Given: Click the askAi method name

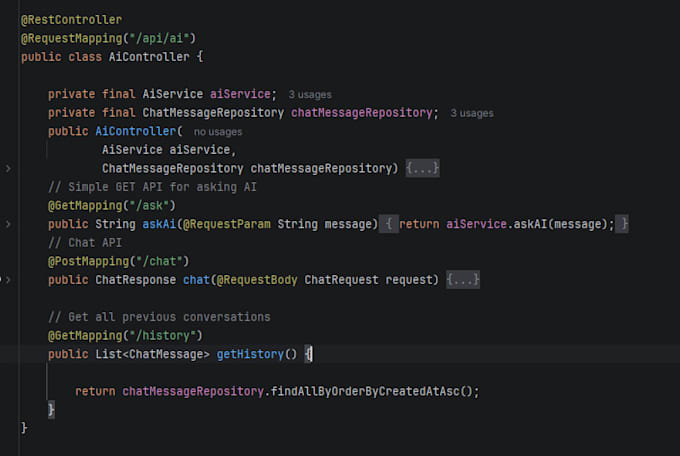Looking at the screenshot, I should [x=159, y=224].
